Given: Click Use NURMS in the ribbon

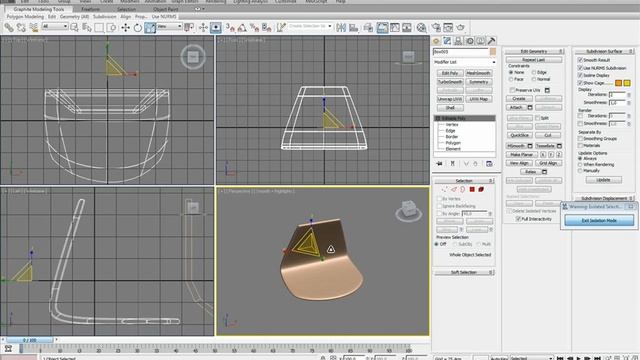Looking at the screenshot, I should click(x=164, y=17).
